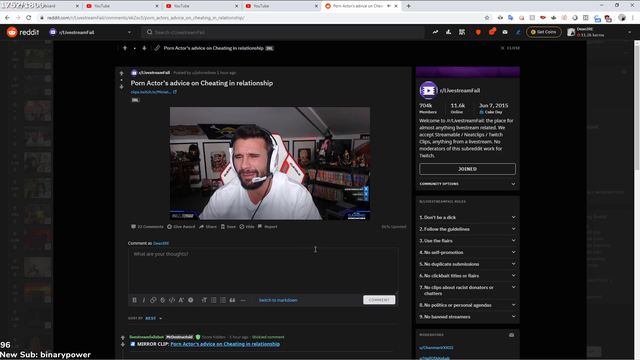This screenshot has width=640, height=360.
Task: Open the All bar-chart icon
Action: pos(448,32)
